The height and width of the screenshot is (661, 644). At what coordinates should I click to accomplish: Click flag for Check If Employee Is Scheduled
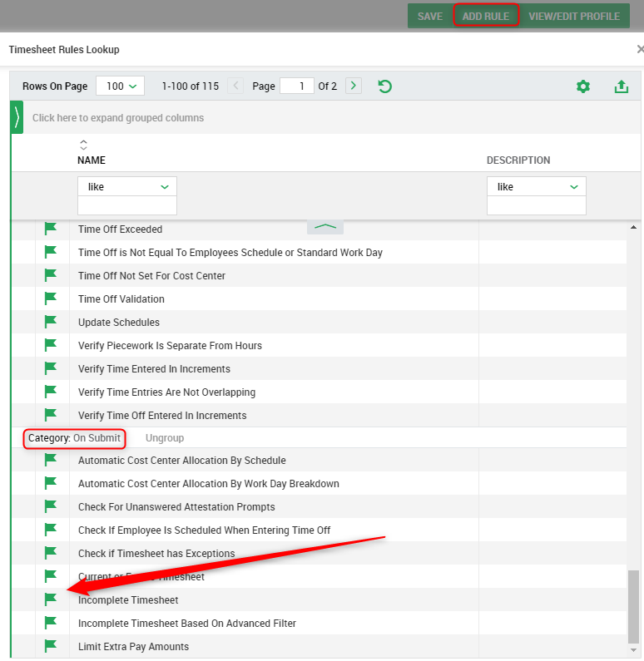(51, 530)
